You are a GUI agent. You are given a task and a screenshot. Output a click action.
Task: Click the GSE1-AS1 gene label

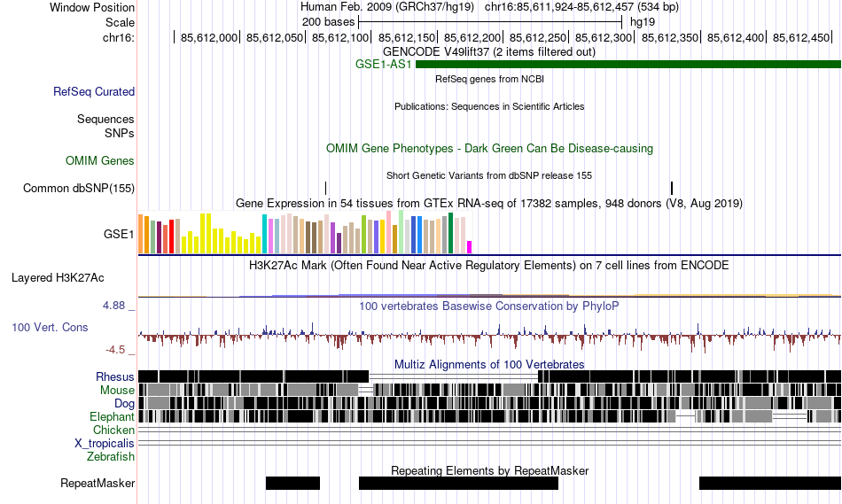click(384, 65)
